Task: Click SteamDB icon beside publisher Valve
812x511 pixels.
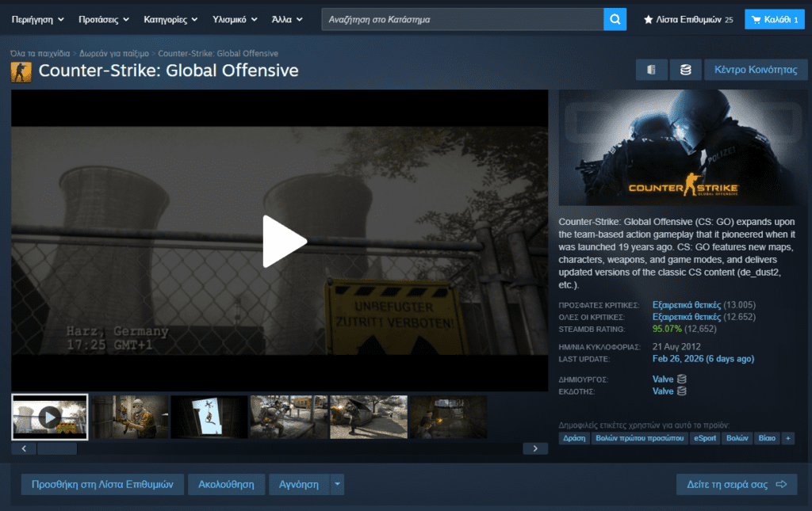Action: click(x=681, y=391)
